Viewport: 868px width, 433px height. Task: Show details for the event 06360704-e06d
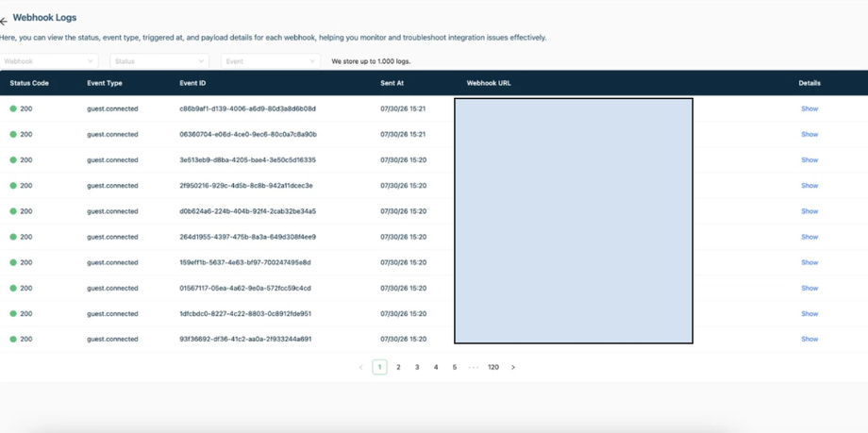point(810,134)
